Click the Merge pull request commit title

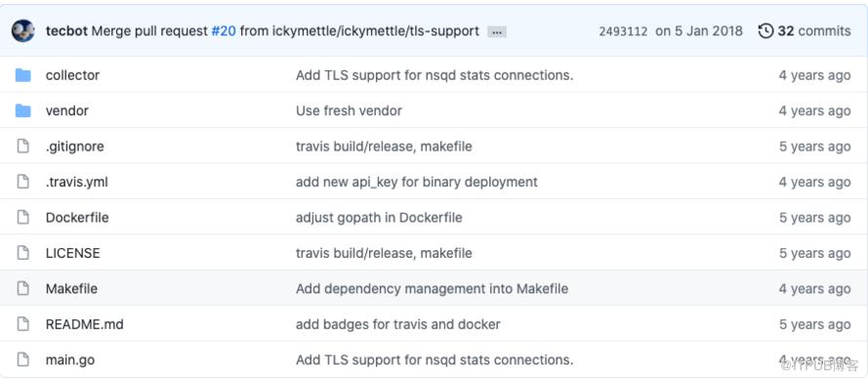click(x=285, y=31)
